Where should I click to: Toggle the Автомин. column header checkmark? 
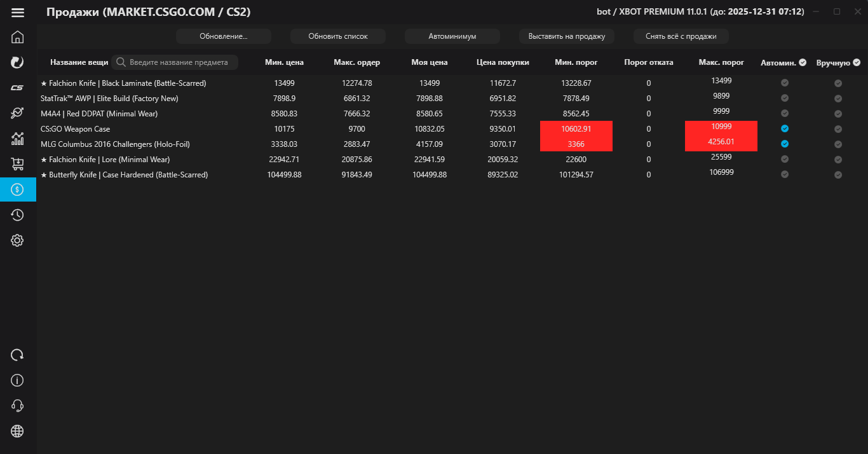coord(803,62)
